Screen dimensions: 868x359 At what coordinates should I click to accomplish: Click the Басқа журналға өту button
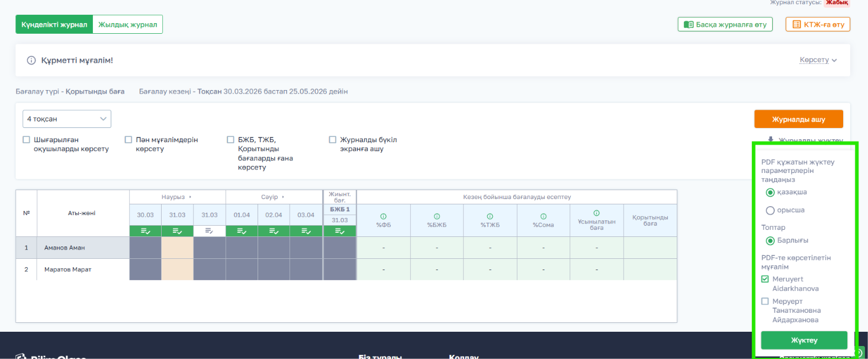(725, 24)
